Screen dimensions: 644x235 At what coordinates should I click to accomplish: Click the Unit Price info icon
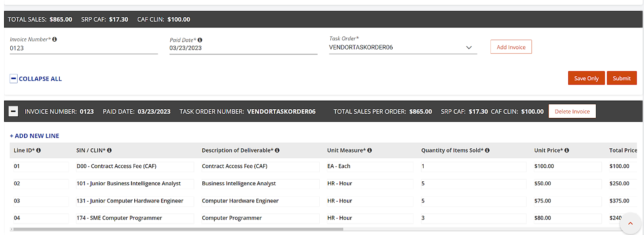coord(567,150)
